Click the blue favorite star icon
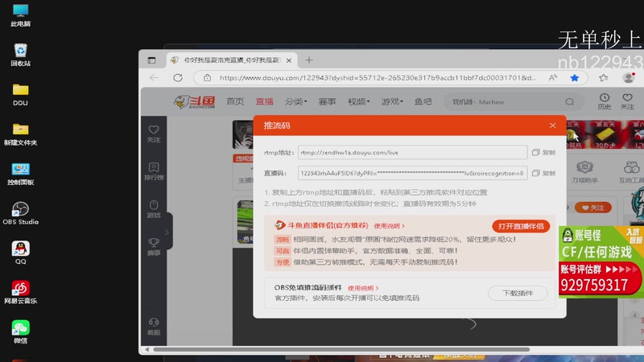 click(x=574, y=77)
